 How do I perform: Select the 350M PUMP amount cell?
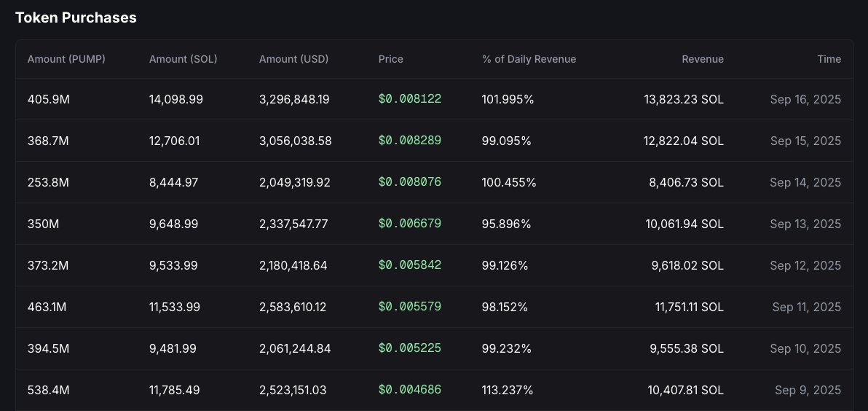(x=43, y=224)
